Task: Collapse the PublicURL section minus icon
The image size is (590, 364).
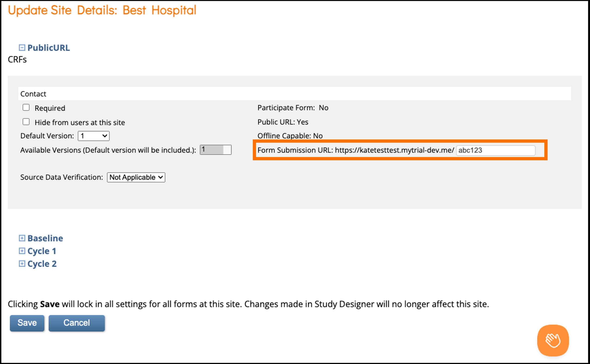Action: coord(22,48)
